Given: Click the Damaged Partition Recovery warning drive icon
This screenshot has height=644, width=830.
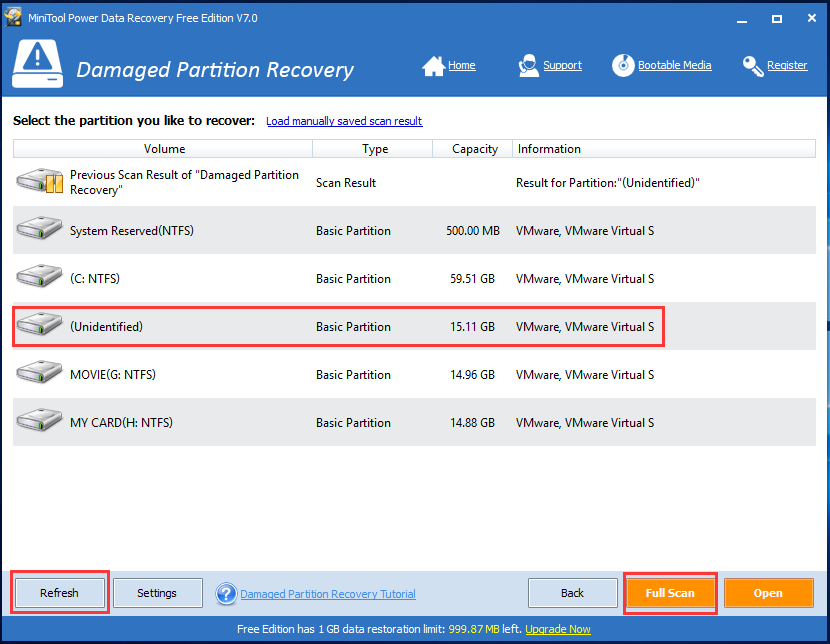Looking at the screenshot, I should 38,63.
